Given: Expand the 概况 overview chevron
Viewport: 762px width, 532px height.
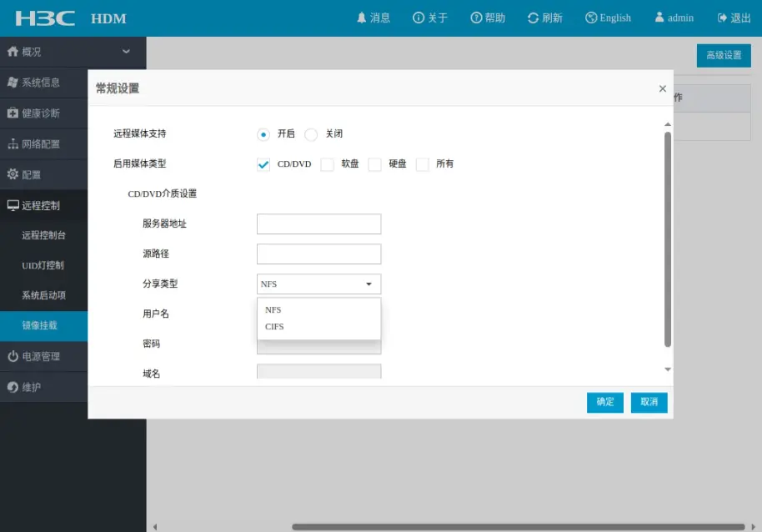Looking at the screenshot, I should click(x=126, y=52).
